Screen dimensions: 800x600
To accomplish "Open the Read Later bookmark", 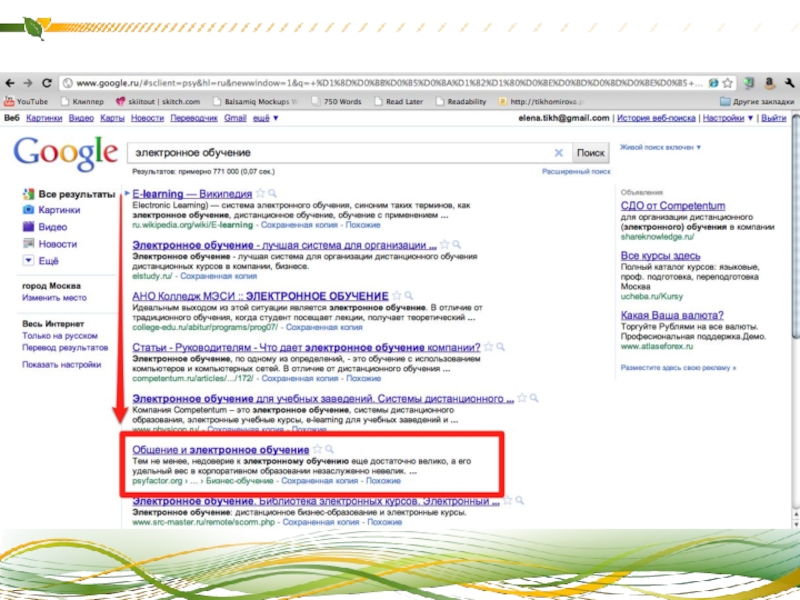I will click(399, 102).
